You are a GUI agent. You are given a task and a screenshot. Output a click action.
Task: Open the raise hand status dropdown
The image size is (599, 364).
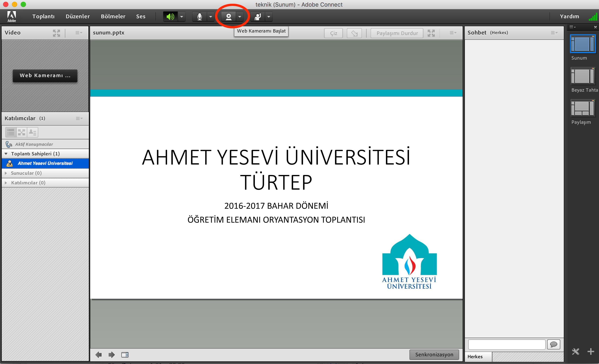click(269, 16)
